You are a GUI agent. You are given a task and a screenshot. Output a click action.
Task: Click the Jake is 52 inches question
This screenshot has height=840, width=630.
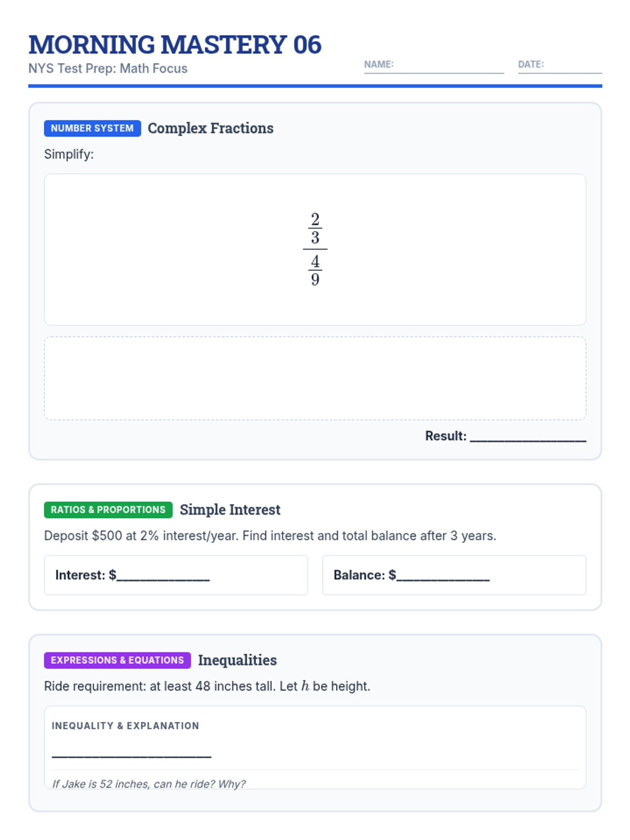pyautogui.click(x=149, y=783)
